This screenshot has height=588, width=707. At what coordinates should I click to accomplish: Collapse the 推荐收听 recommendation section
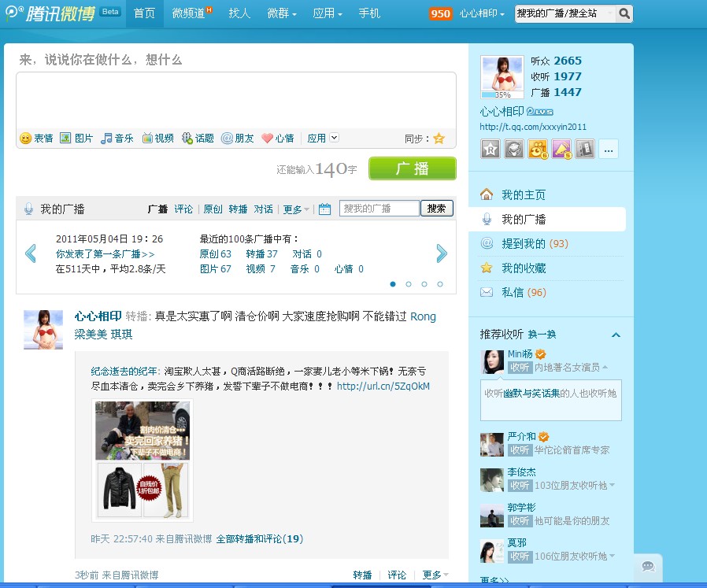point(616,335)
